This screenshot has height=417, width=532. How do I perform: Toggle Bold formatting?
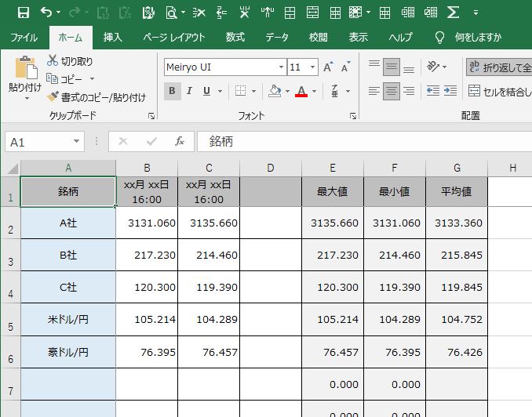click(172, 91)
